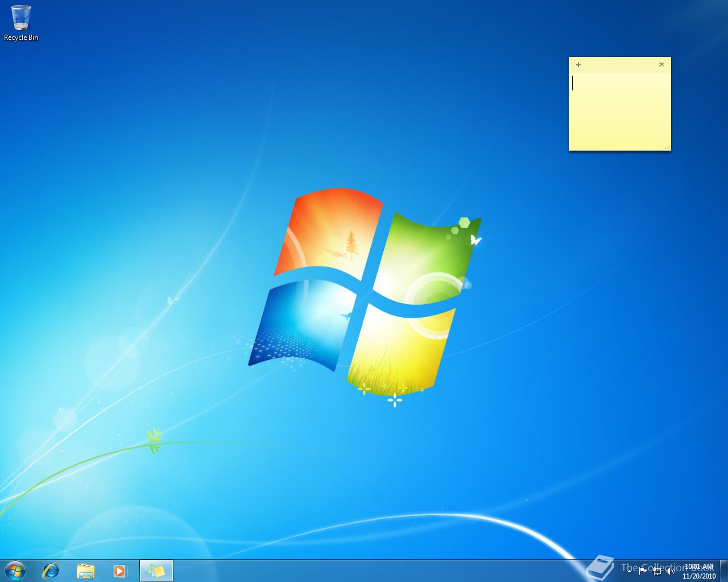Open Action Center flag icon
Screen dimensions: 728x582
tap(643, 571)
